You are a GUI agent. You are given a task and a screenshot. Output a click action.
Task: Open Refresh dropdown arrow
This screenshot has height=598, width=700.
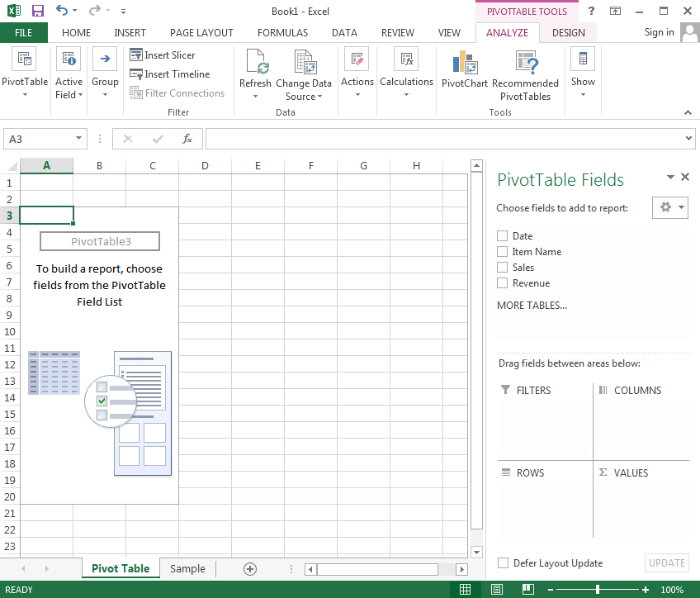point(255,96)
